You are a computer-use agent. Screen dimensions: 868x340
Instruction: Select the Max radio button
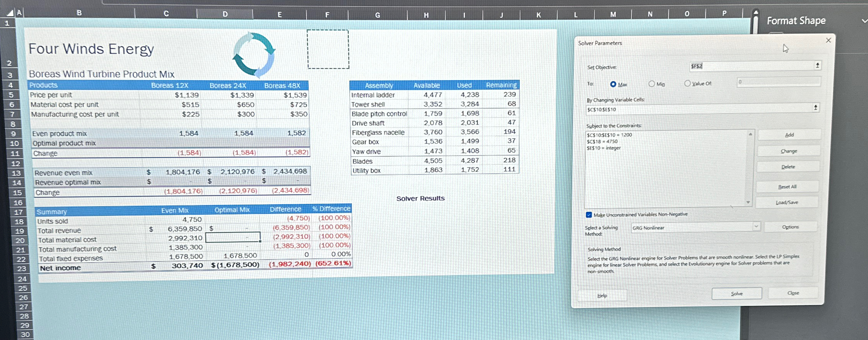tap(613, 84)
